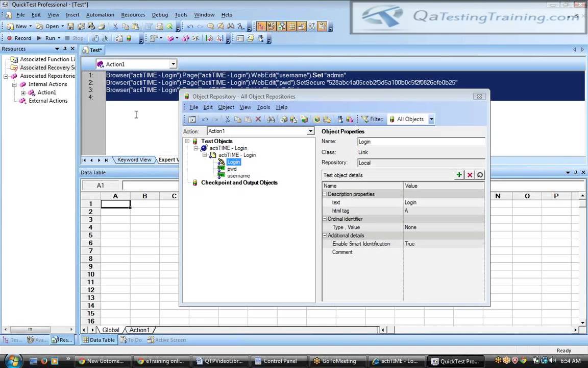
Task: Click the Highlight in Application icon
Action: click(317, 120)
